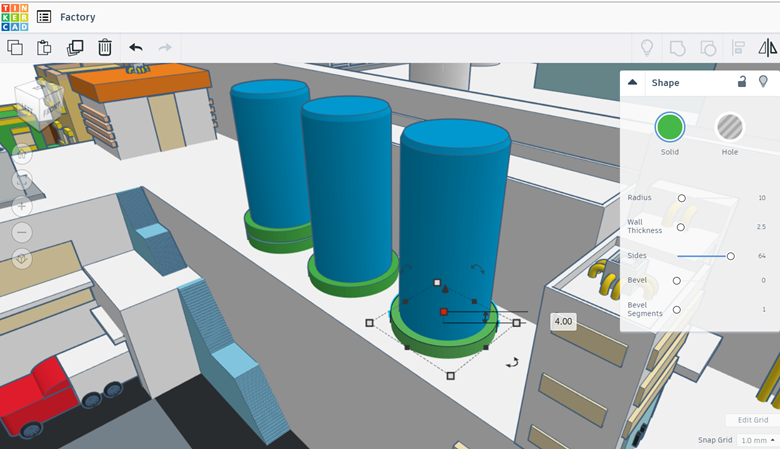
Task: Select the green Solid color swatch
Action: (x=670, y=127)
